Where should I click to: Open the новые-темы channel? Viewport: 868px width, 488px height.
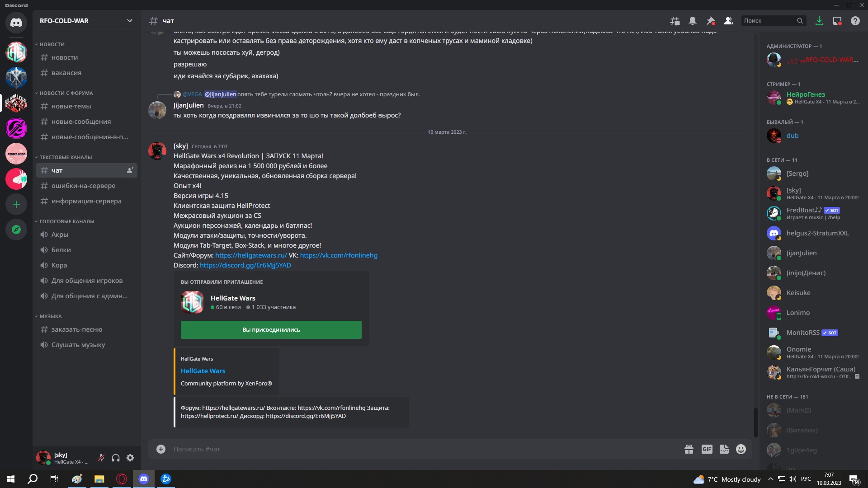point(86,106)
